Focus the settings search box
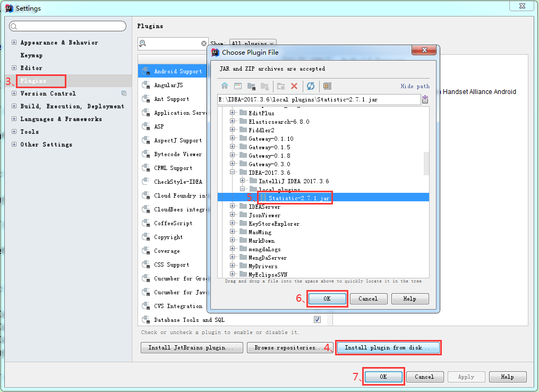The image size is (539, 392). click(68, 26)
